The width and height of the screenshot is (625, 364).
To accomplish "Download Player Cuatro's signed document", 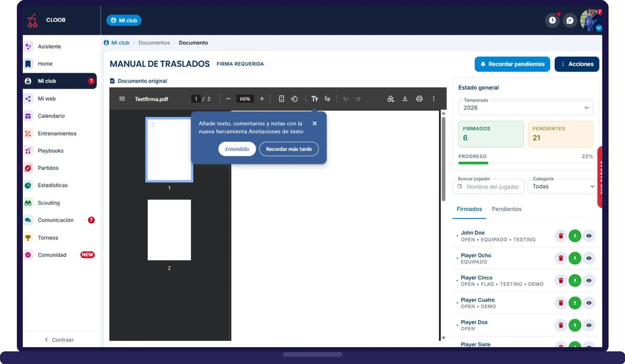I will [575, 303].
